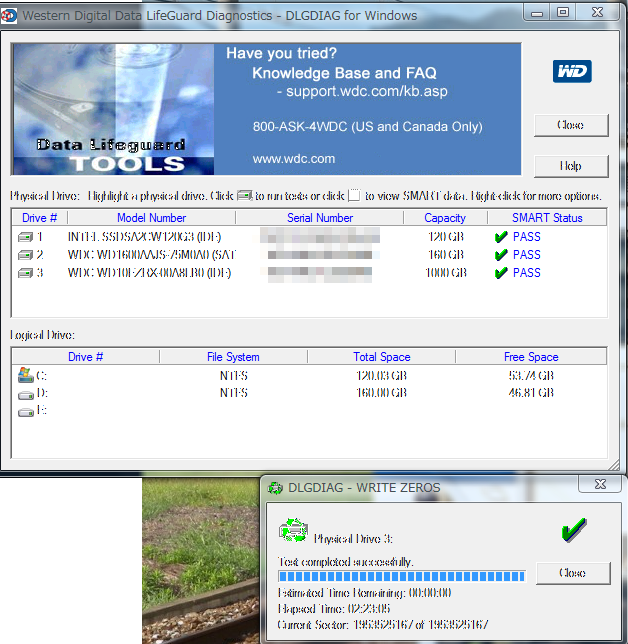Image resolution: width=628 pixels, height=644 pixels.
Task: Click the 160 GB capacity cell
Action: point(446,255)
